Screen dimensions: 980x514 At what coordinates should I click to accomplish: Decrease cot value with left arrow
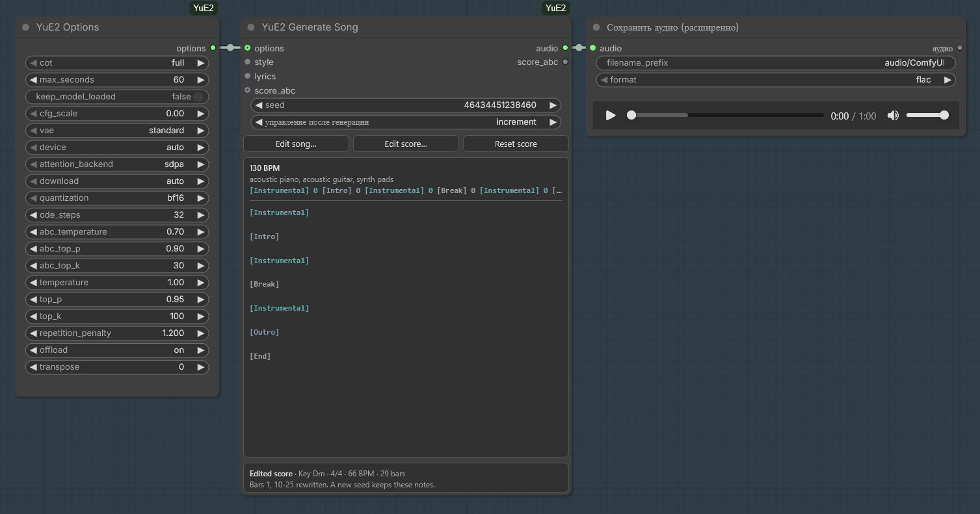pos(33,63)
